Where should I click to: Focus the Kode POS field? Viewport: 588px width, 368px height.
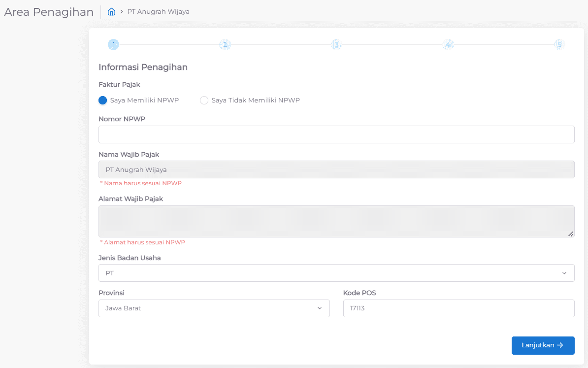pyautogui.click(x=458, y=308)
